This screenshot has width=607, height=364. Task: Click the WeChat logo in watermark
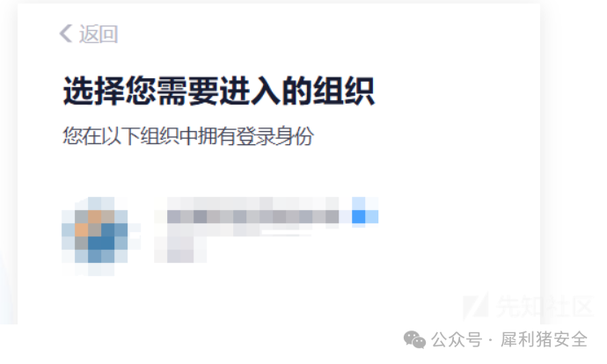(x=414, y=339)
